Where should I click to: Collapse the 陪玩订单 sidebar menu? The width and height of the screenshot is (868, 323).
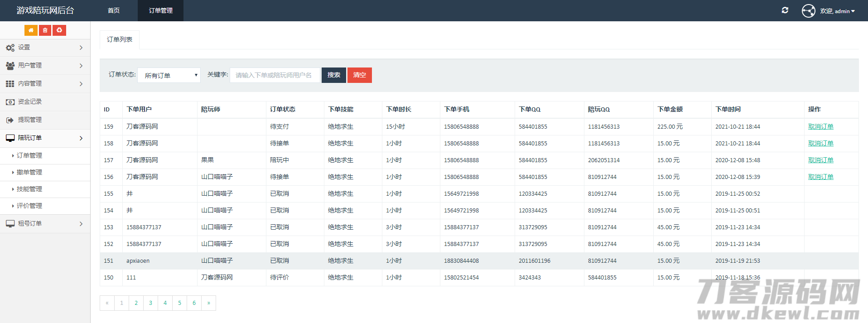(45, 138)
